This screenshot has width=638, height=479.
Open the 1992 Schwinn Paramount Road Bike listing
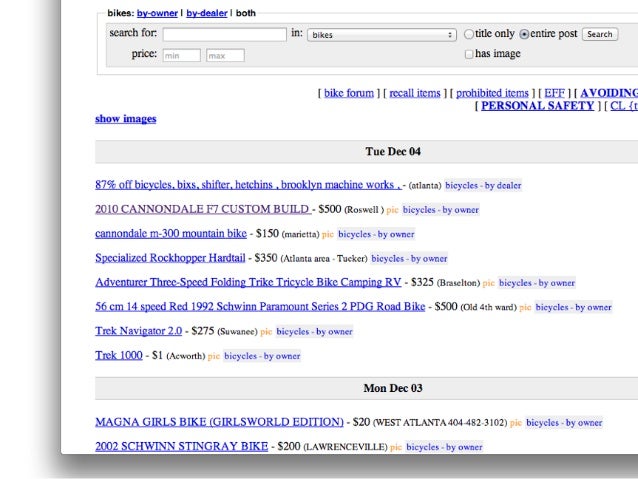pyautogui.click(x=260, y=306)
